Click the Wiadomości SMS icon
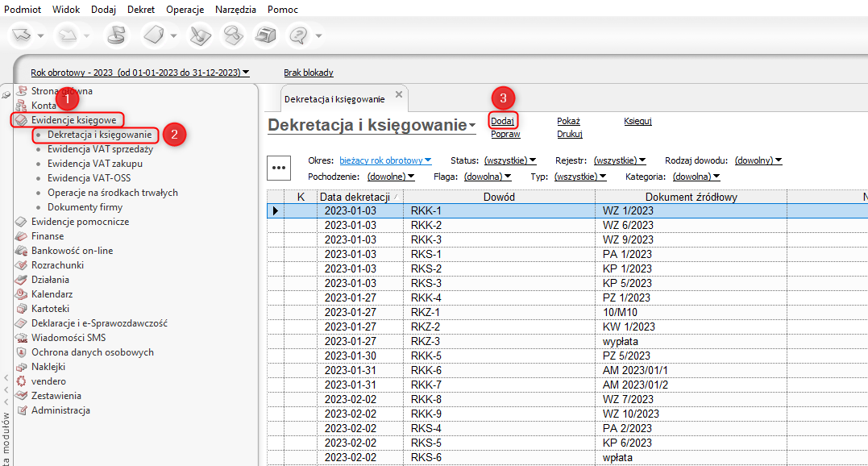Image resolution: width=868 pixels, height=466 pixels. pyautogui.click(x=21, y=338)
